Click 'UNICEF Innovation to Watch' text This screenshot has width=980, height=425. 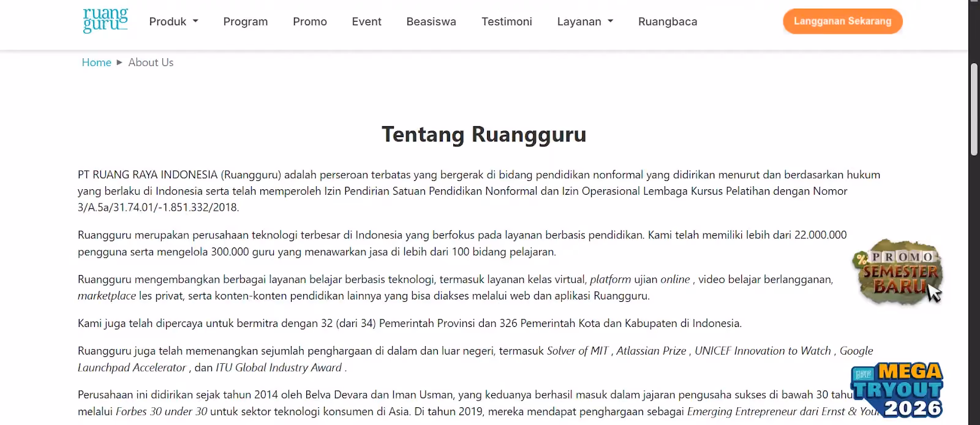[x=763, y=351]
